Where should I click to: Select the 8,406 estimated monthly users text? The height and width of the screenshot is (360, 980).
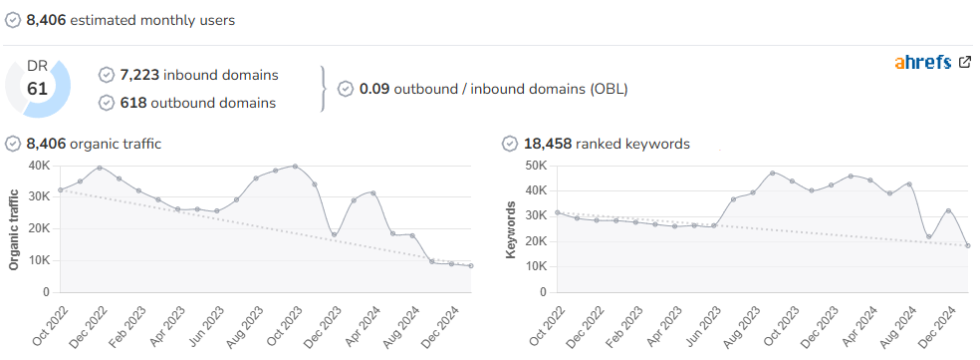point(130,20)
